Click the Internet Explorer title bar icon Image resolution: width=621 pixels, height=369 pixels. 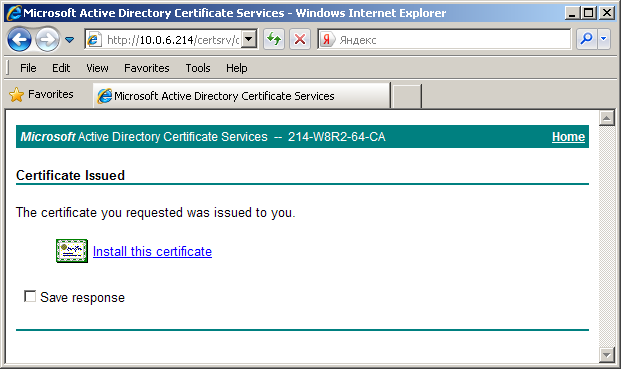click(14, 13)
